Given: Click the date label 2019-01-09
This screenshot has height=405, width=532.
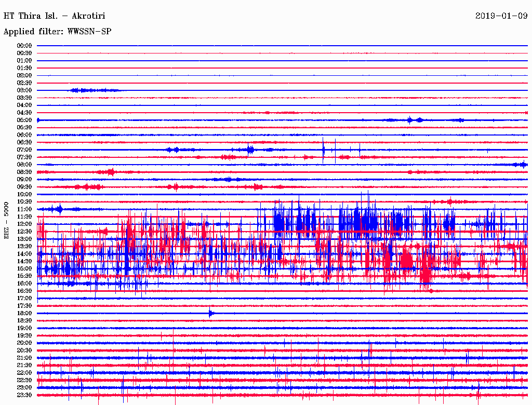Looking at the screenshot, I should click(x=501, y=16).
